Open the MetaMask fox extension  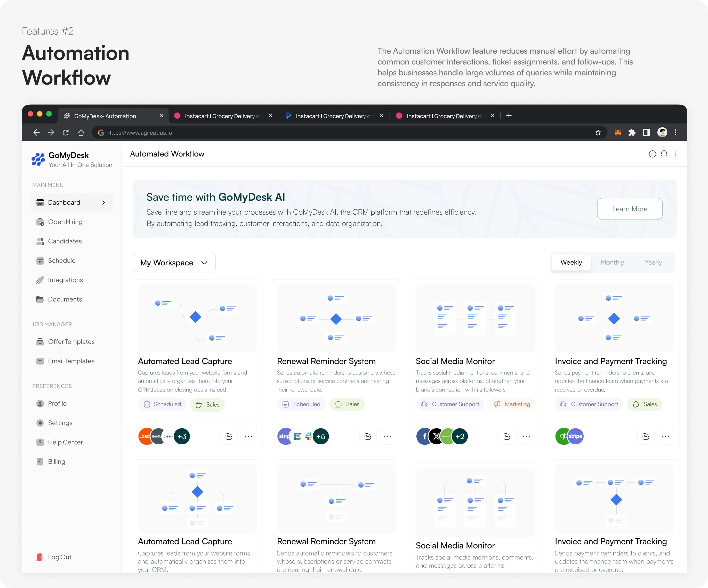click(618, 132)
